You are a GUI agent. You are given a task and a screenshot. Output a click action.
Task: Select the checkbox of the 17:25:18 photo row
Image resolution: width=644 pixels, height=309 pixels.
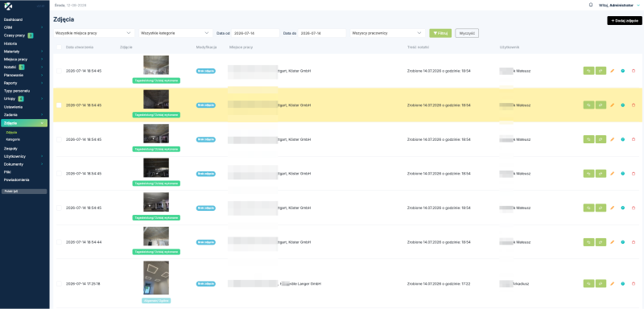point(59,283)
